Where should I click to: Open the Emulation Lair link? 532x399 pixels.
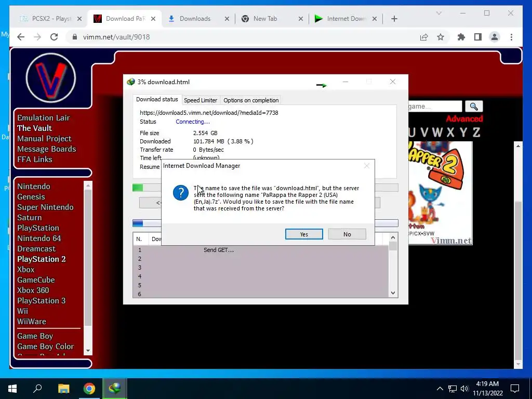[x=44, y=118]
